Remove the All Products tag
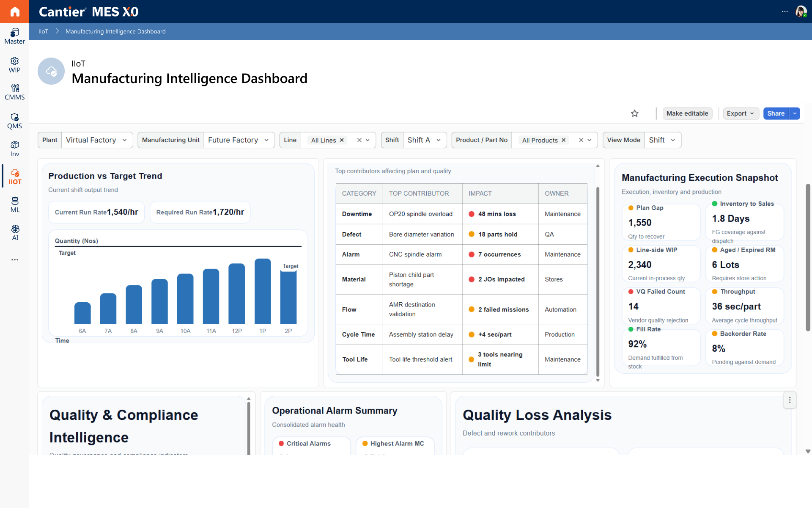This screenshot has height=508, width=812. pos(563,140)
